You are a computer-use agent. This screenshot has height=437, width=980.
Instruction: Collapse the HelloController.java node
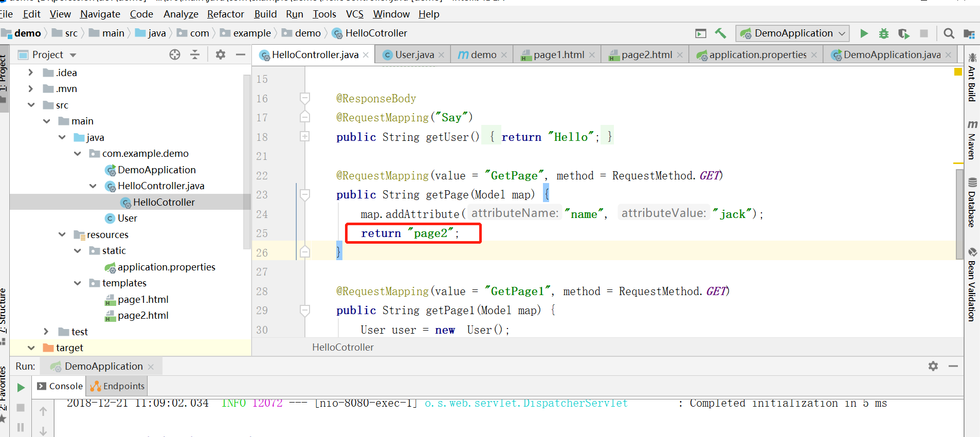point(93,186)
